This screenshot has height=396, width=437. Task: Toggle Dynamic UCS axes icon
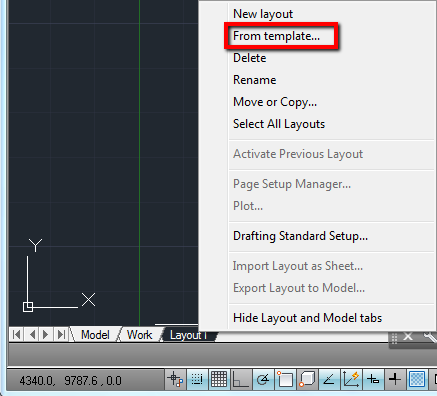tap(351, 379)
